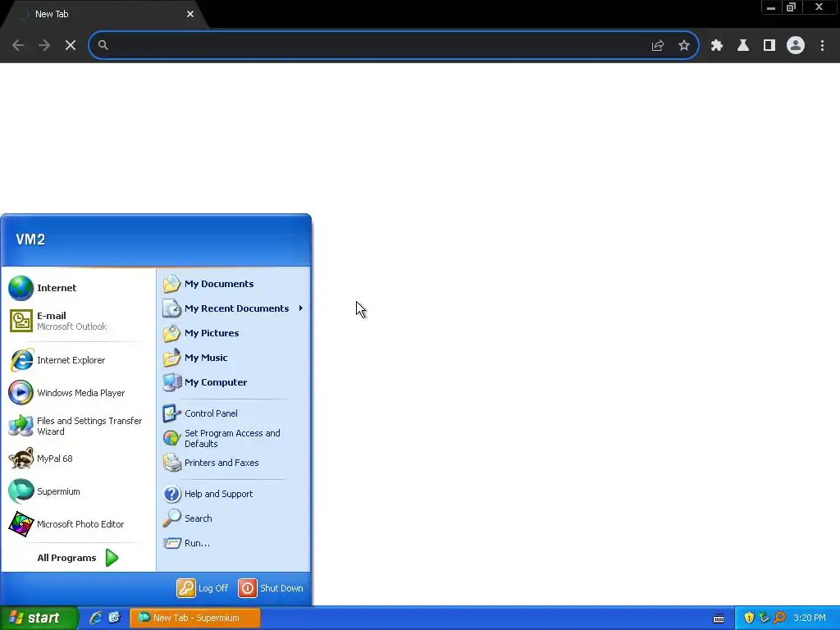This screenshot has width=840, height=630.
Task: Expand All Programs menu
Action: click(78, 558)
